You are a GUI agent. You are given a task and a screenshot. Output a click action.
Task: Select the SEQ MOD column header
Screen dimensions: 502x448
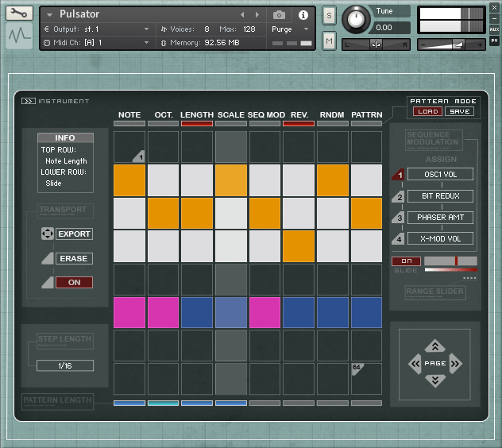[266, 115]
